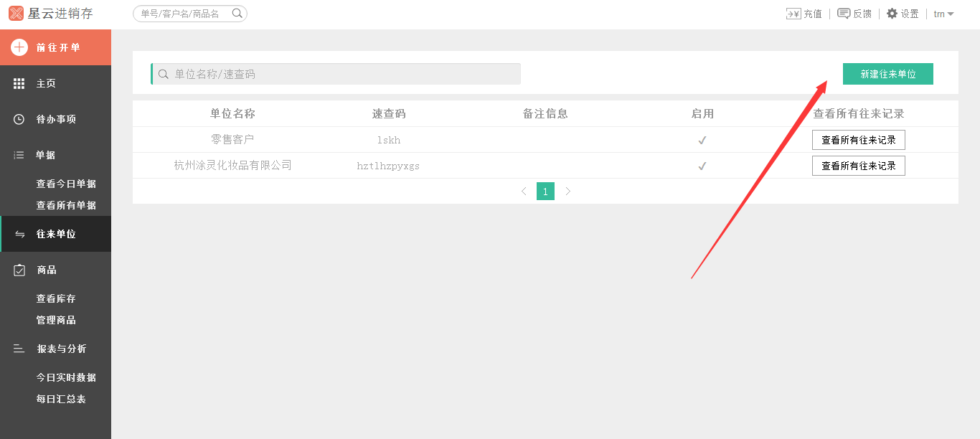
Task: Focus the 单位名称/速查码 search field
Action: tap(337, 74)
